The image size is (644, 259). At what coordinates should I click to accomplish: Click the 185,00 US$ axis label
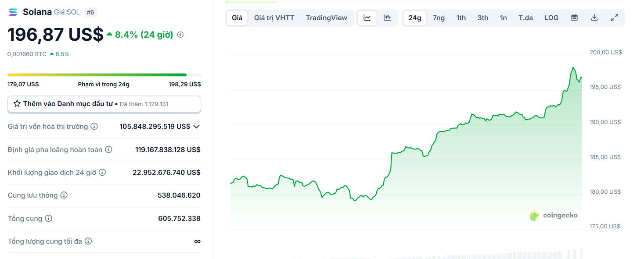(605, 157)
